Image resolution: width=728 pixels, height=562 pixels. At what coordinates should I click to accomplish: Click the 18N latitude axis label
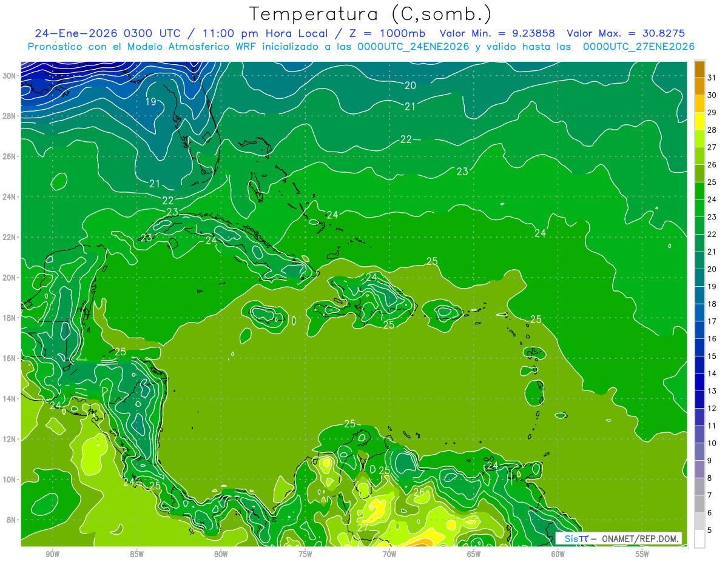[8, 318]
